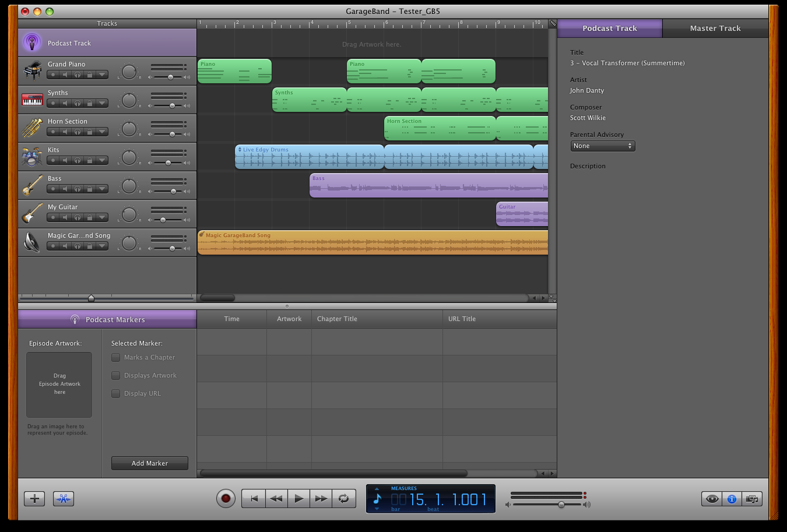
Task: Select the Synths keyboard icon
Action: (32, 100)
